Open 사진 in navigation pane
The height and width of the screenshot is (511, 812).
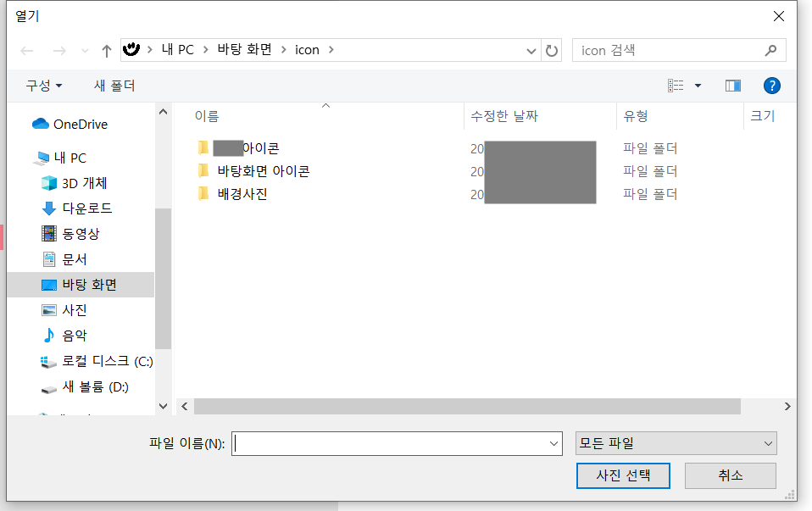(74, 310)
